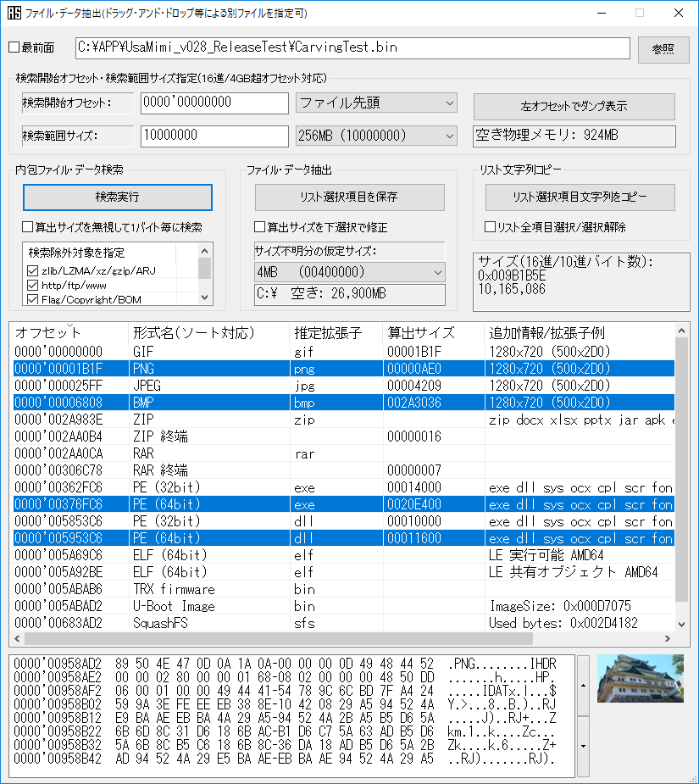This screenshot has height=784, width=699.
Task: Open the ファイル先頭 dropdown
Action: point(376,103)
